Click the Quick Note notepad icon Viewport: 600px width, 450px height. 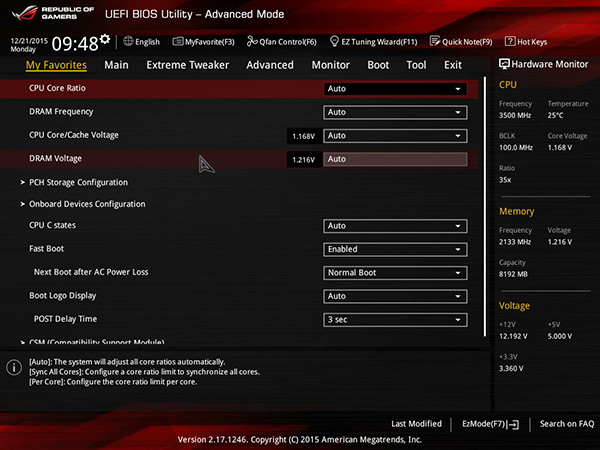tap(435, 41)
